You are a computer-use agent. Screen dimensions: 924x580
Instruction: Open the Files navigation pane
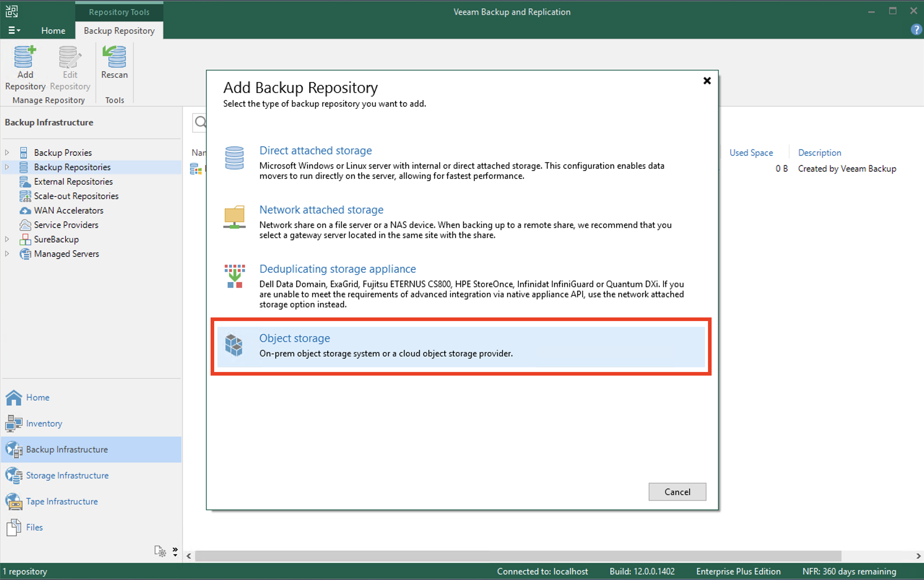91,527
